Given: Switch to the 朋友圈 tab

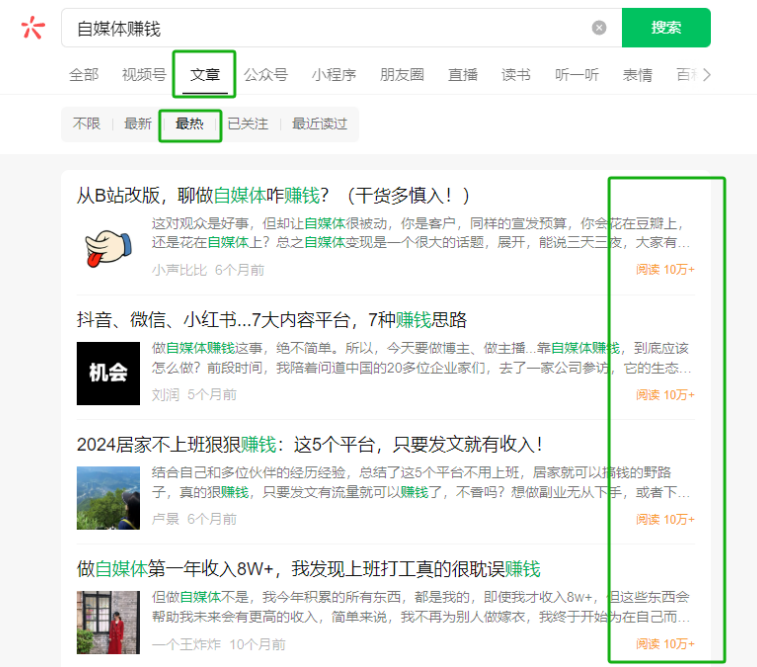Looking at the screenshot, I should pyautogui.click(x=402, y=75).
